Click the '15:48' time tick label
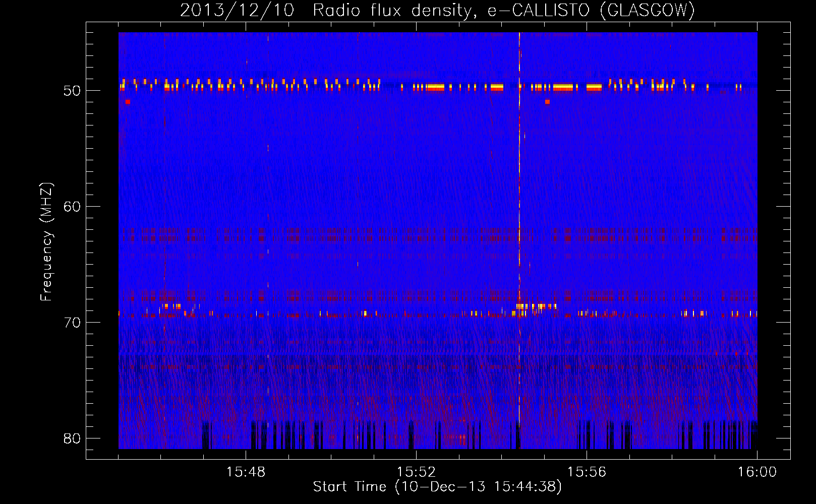Image resolution: width=816 pixels, height=504 pixels. (246, 472)
